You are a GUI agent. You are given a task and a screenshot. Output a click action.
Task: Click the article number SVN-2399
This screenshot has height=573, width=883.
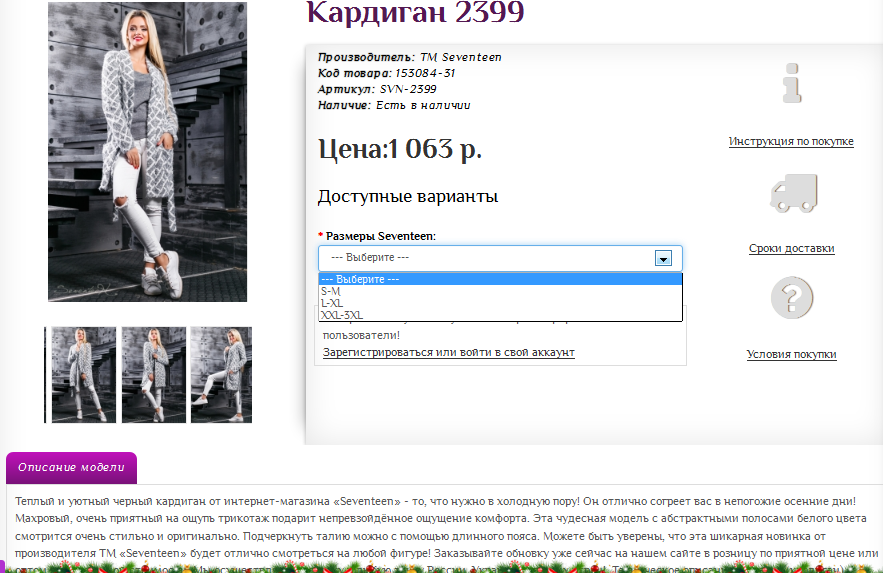pyautogui.click(x=408, y=89)
